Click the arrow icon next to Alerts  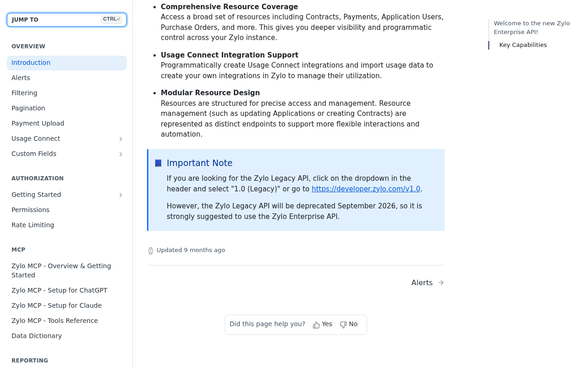tap(441, 283)
